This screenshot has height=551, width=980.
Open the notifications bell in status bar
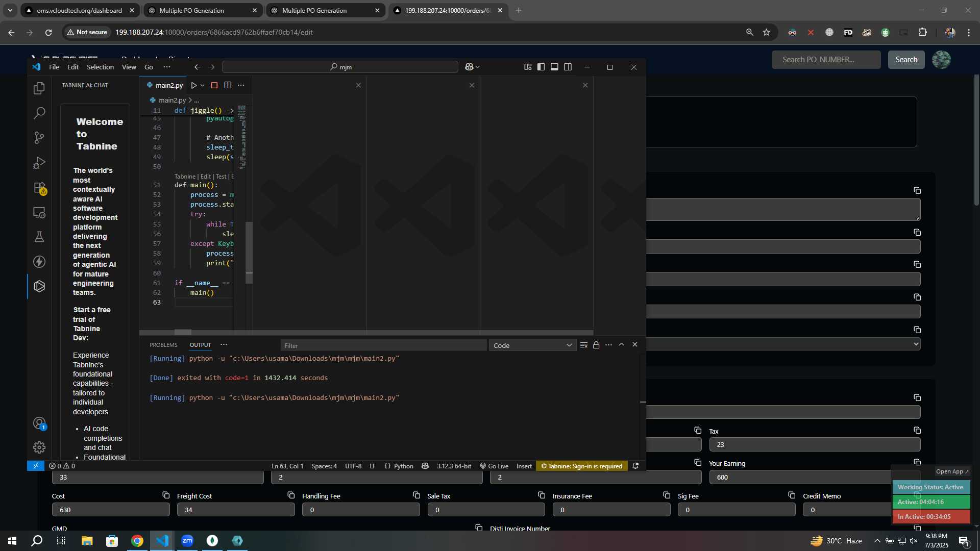click(635, 466)
